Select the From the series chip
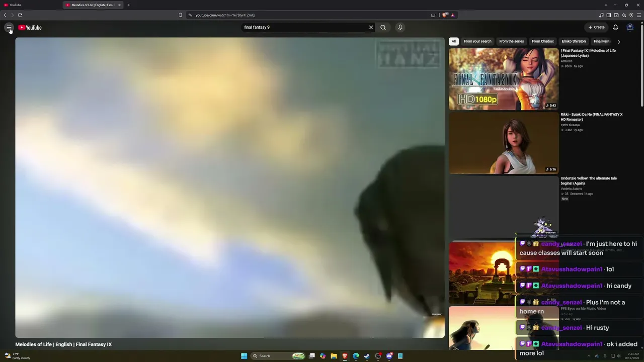The width and height of the screenshot is (644, 362). [x=512, y=41]
